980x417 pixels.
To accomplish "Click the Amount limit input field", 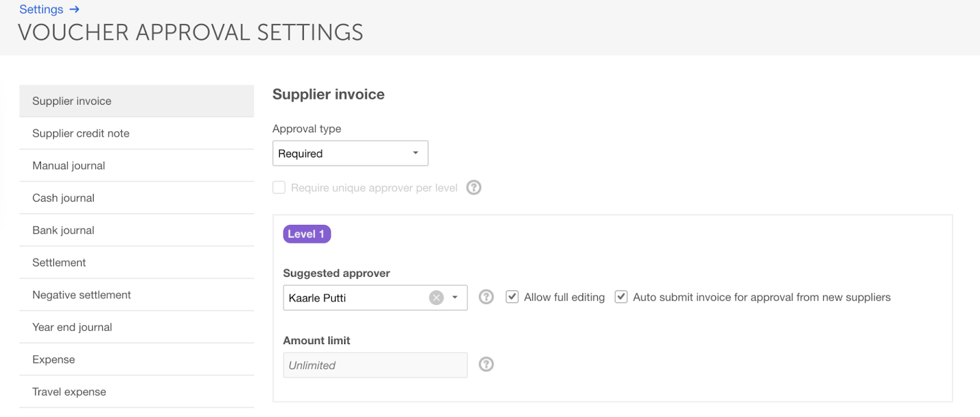I will [x=375, y=365].
